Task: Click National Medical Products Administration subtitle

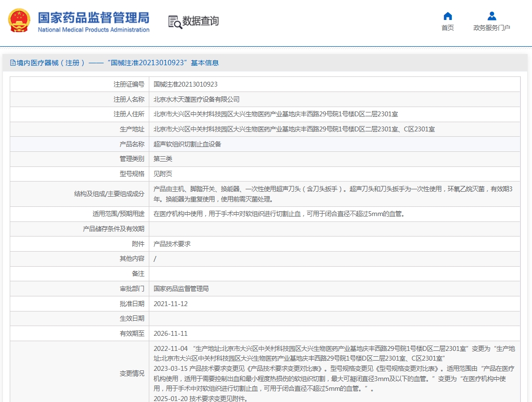Action: [x=94, y=30]
